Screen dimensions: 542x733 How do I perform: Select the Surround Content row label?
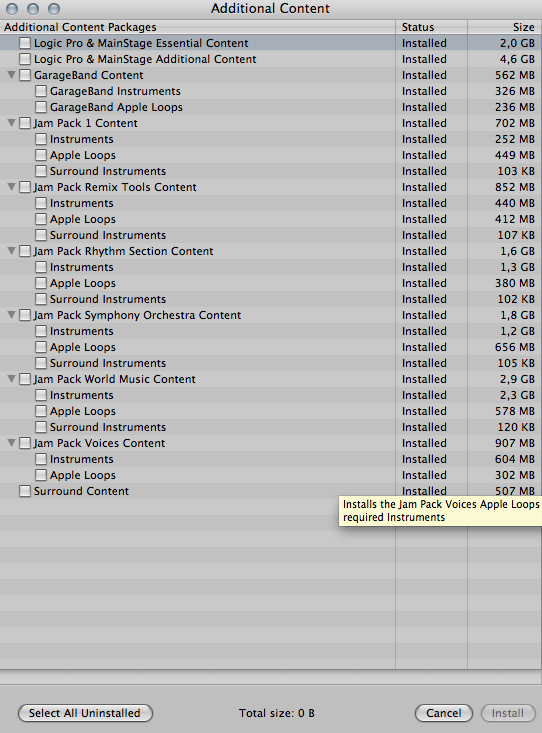[81, 491]
